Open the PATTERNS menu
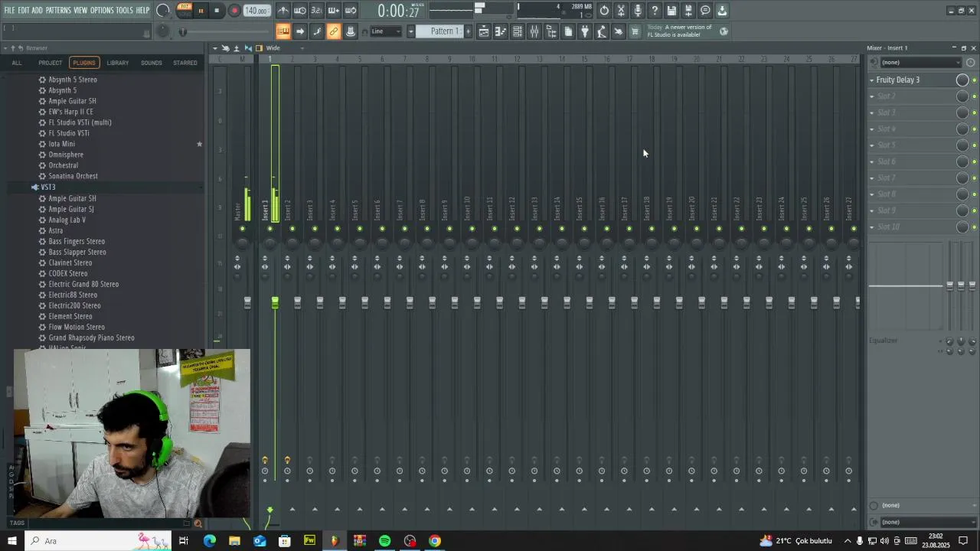The width and height of the screenshot is (980, 551). (x=58, y=10)
